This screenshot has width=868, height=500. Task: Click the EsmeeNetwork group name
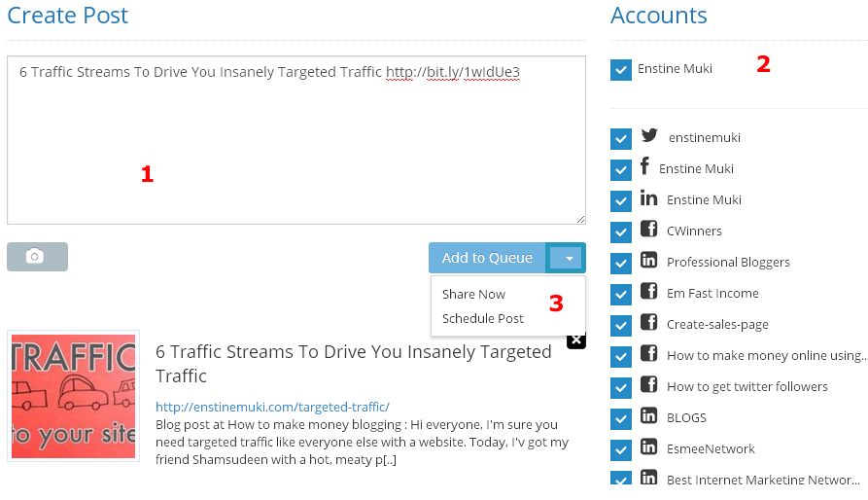coord(711,449)
